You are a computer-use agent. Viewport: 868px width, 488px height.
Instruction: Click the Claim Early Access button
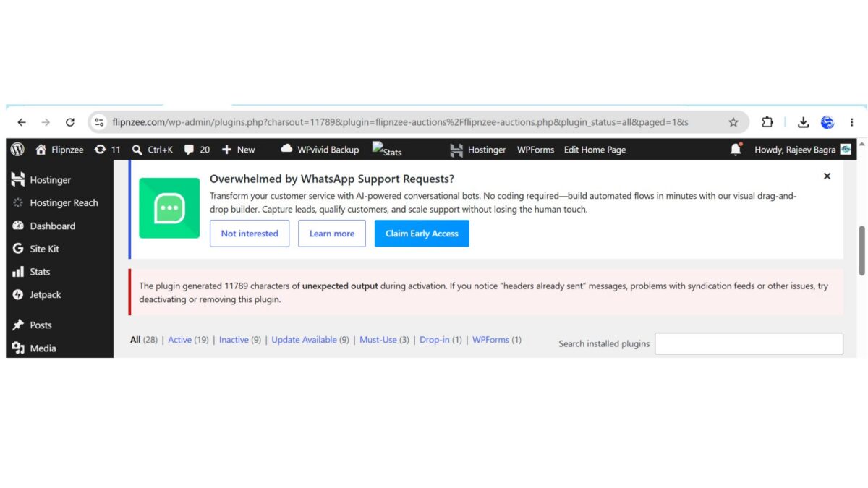[422, 234]
